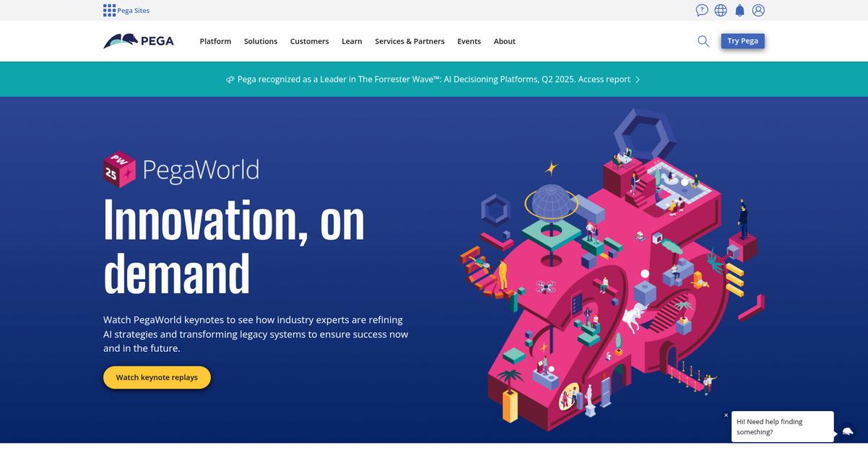
Task: Open the globe language selector icon
Action: 721,10
